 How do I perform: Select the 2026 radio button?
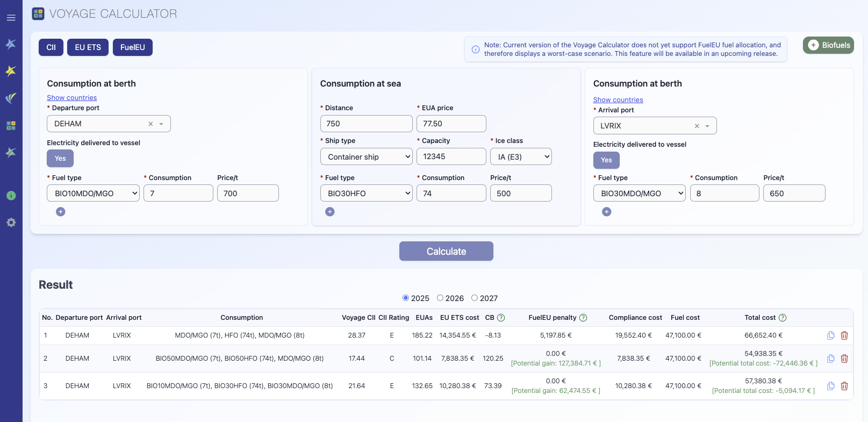(x=440, y=298)
